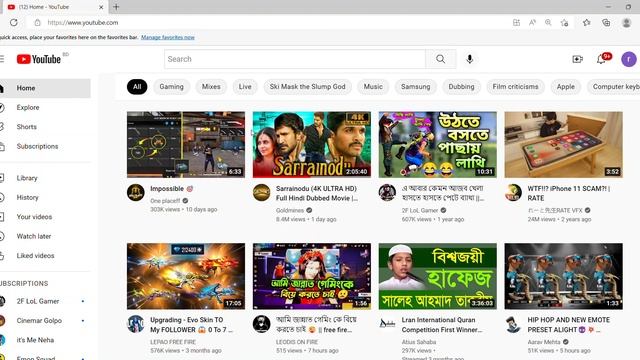640x360 pixels.
Task: Select the All filter chip
Action: pyautogui.click(x=137, y=87)
